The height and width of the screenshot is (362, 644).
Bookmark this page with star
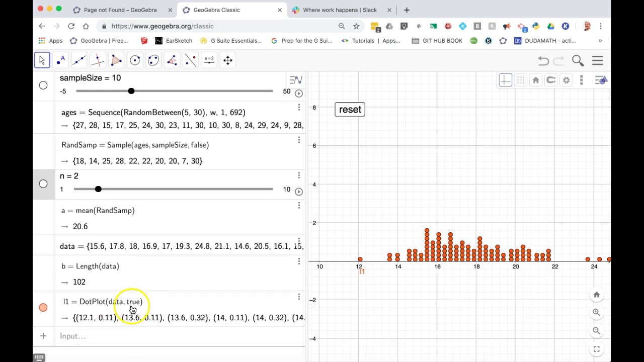(x=356, y=26)
